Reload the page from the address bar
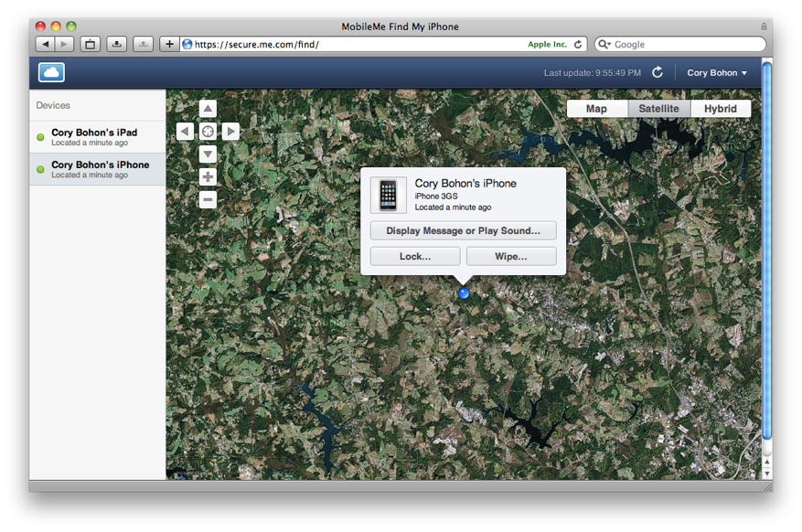 click(x=578, y=45)
